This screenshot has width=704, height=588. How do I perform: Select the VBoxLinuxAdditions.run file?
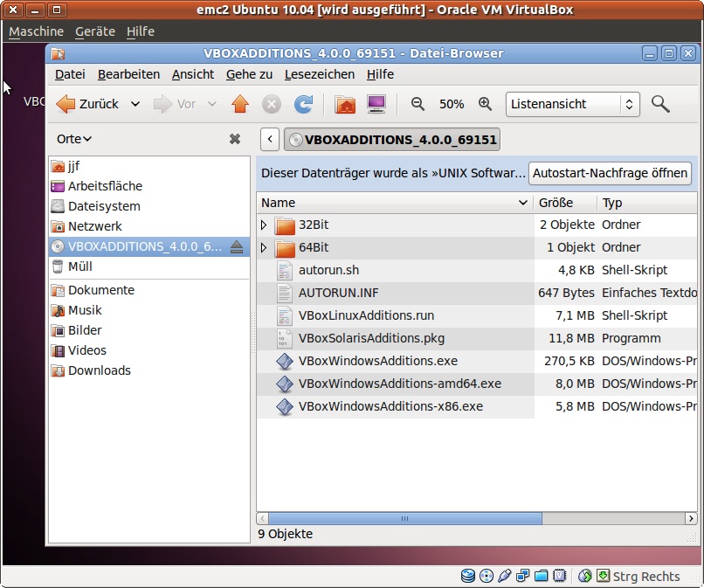tap(366, 315)
